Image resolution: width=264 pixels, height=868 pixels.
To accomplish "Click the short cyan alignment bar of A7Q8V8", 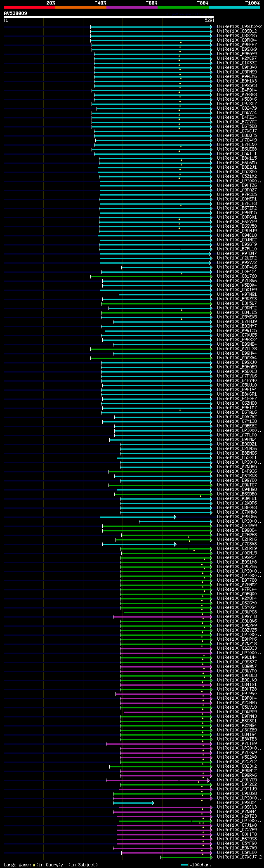I will click(139, 544).
